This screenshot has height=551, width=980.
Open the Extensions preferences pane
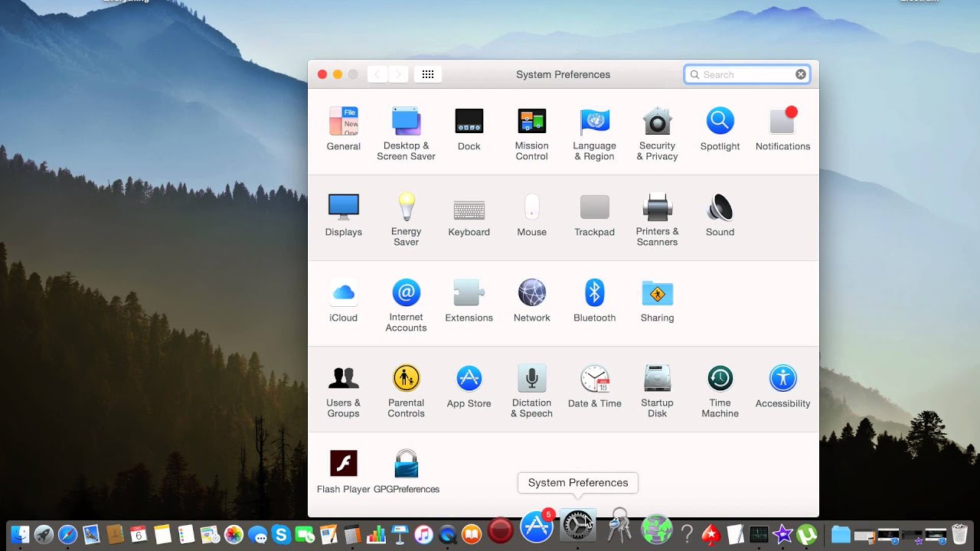click(x=469, y=301)
